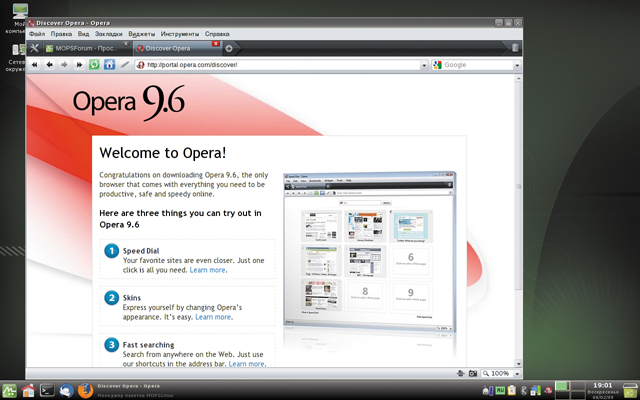Image resolution: width=640 pixels, height=400 pixels.
Task: Click the Opera browser preview screenshot
Action: tap(369, 251)
